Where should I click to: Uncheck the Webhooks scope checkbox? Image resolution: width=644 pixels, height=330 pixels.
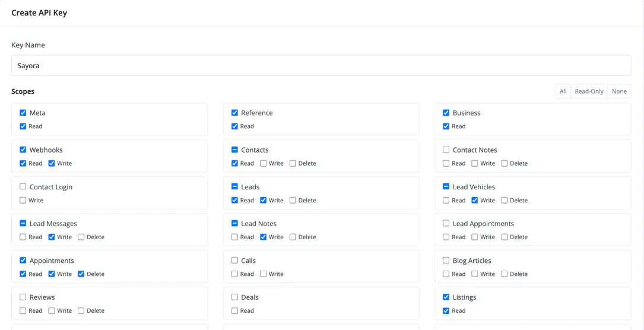[x=23, y=150]
